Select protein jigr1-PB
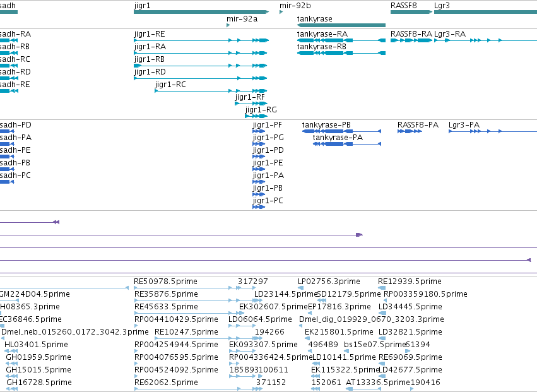537x392 pixels. [x=259, y=194]
